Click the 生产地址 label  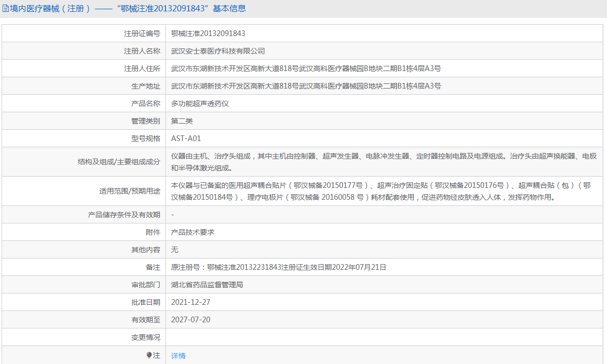coord(145,86)
